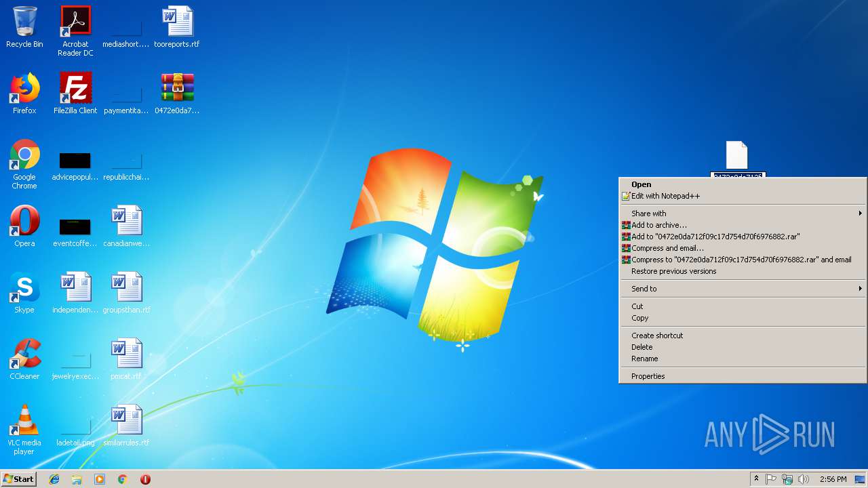This screenshot has height=488, width=868.
Task: Open the clock showing 2:56 PM
Action: pos(833,479)
